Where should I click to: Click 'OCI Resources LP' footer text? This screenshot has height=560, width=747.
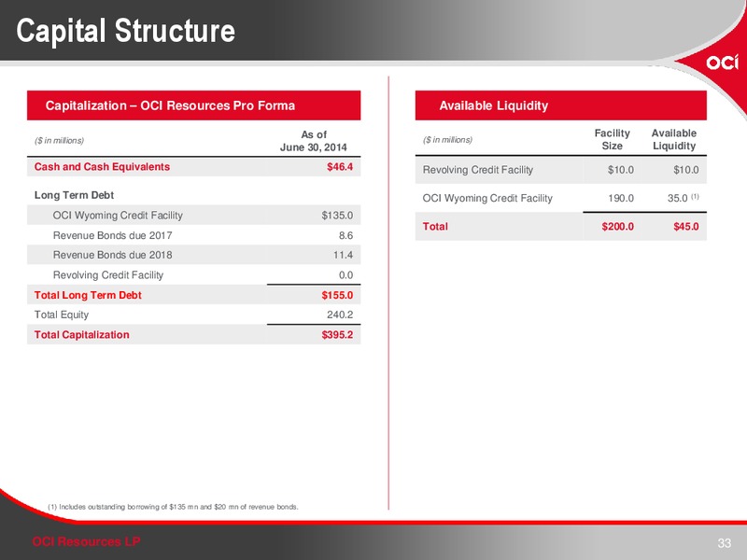86,542
